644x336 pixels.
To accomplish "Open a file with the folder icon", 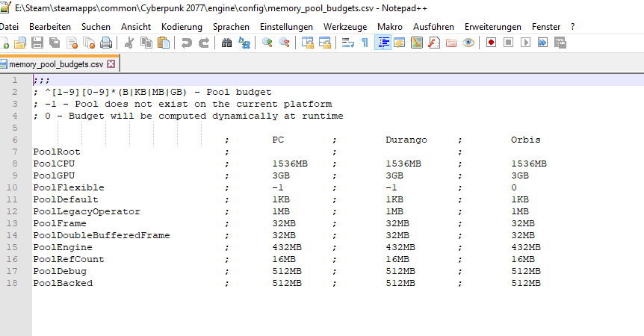I will (x=19, y=43).
